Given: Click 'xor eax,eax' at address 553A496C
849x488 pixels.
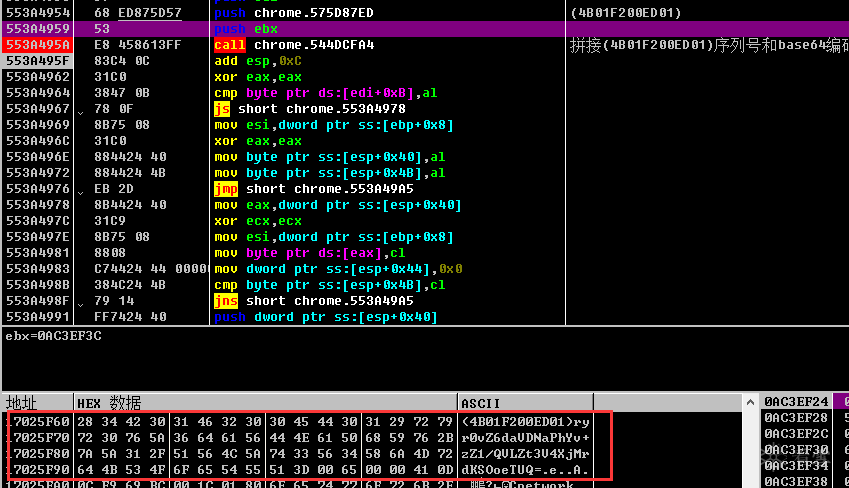Looking at the screenshot, I should tap(258, 141).
